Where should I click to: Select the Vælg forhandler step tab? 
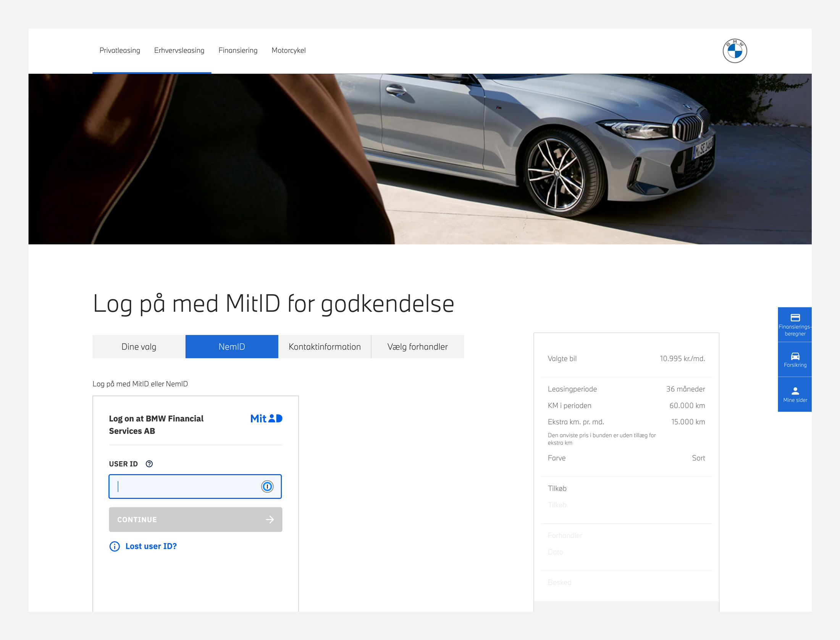click(x=417, y=347)
